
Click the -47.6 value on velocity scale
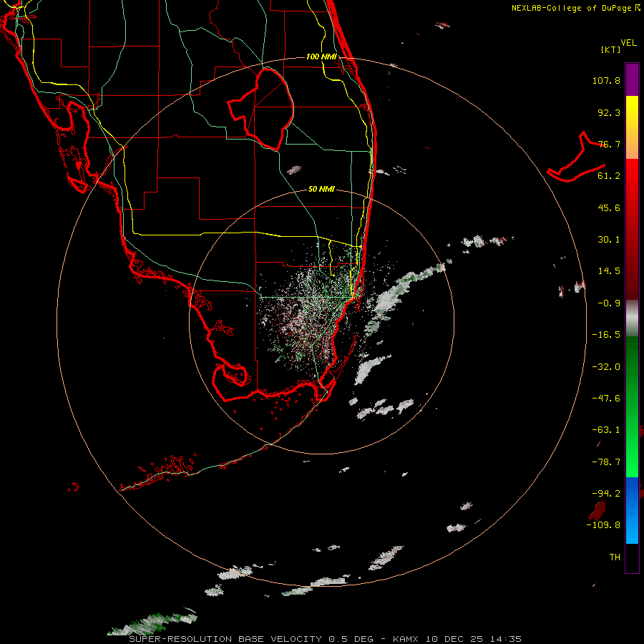click(606, 399)
